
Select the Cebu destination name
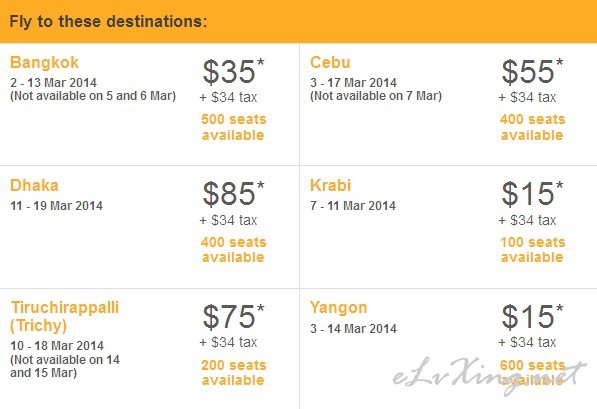click(330, 62)
